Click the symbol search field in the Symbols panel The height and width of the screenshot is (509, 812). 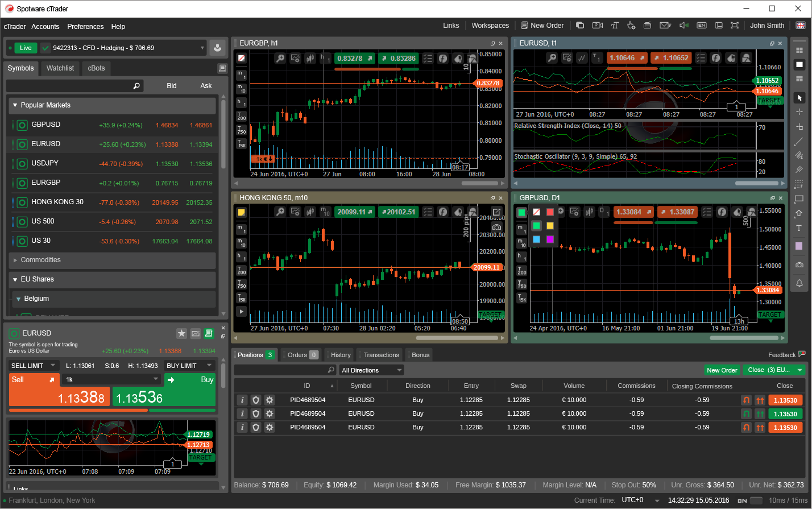74,86
